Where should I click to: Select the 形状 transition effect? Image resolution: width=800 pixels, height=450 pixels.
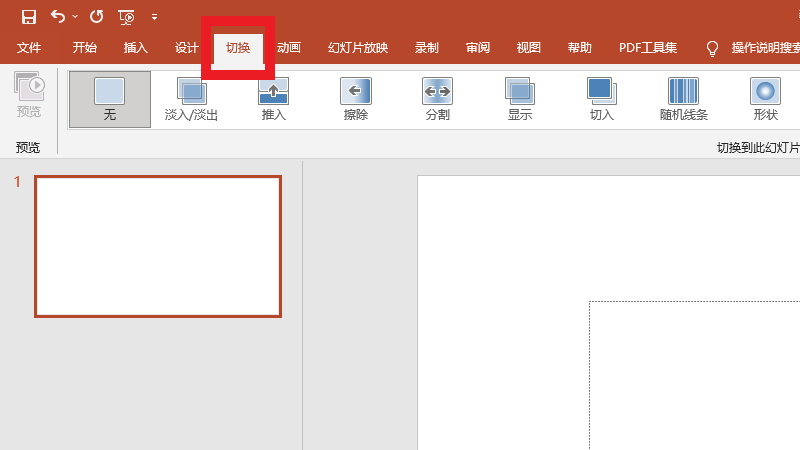click(765, 99)
